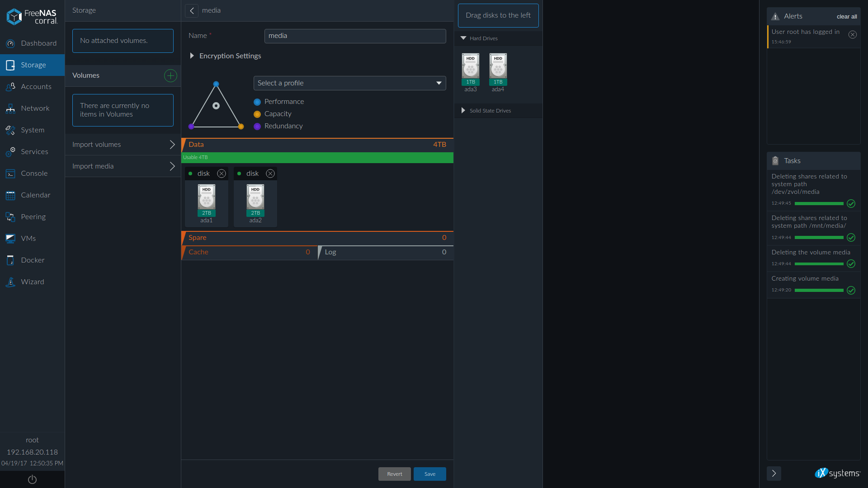Viewport: 868px width, 488px height.
Task: Remove the ada1 disk from Data
Action: tap(222, 174)
